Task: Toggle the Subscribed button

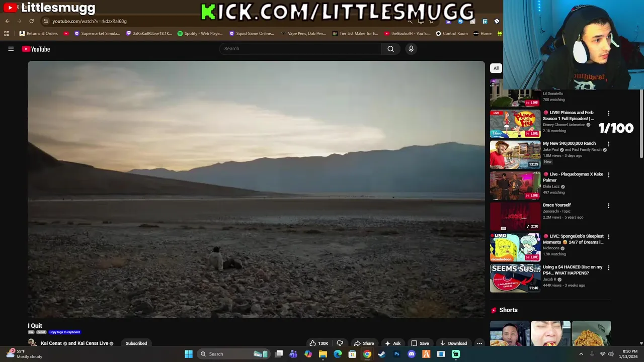Action: pyautogui.click(x=136, y=343)
